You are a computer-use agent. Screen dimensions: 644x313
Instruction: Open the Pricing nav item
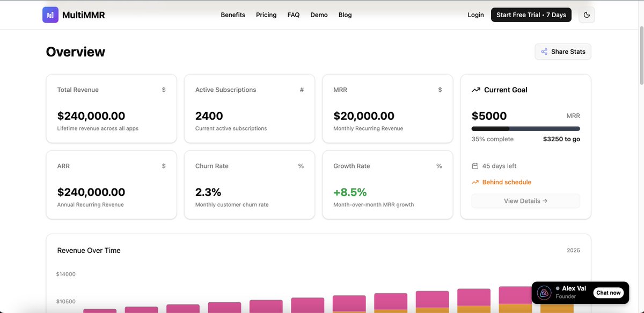click(266, 15)
